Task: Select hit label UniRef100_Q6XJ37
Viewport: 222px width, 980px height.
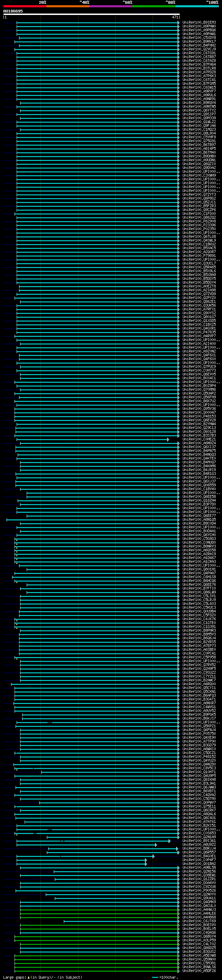Action: (x=199, y=481)
